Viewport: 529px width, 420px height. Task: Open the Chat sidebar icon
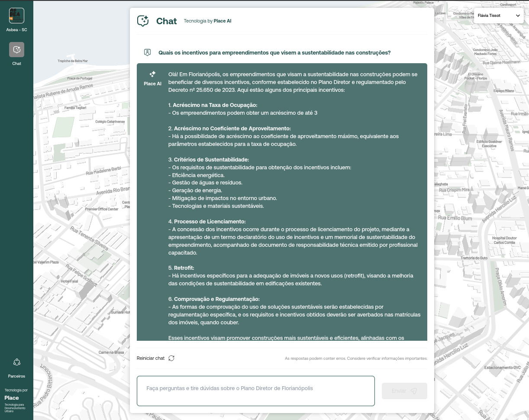tap(16, 49)
